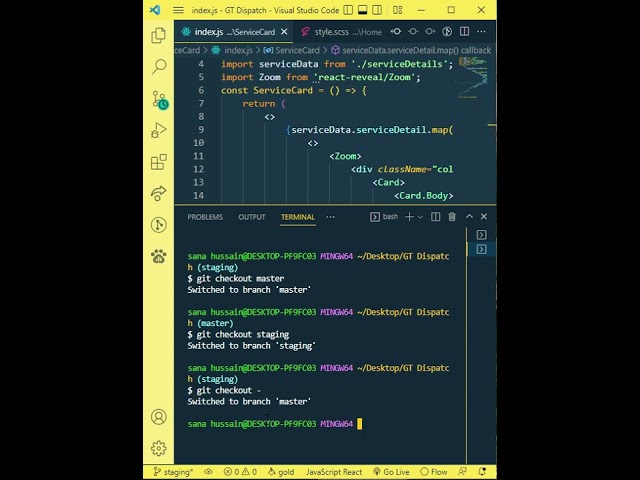Open serviceData.serviceDetail.map() callback breadcrumb

click(x=411, y=50)
